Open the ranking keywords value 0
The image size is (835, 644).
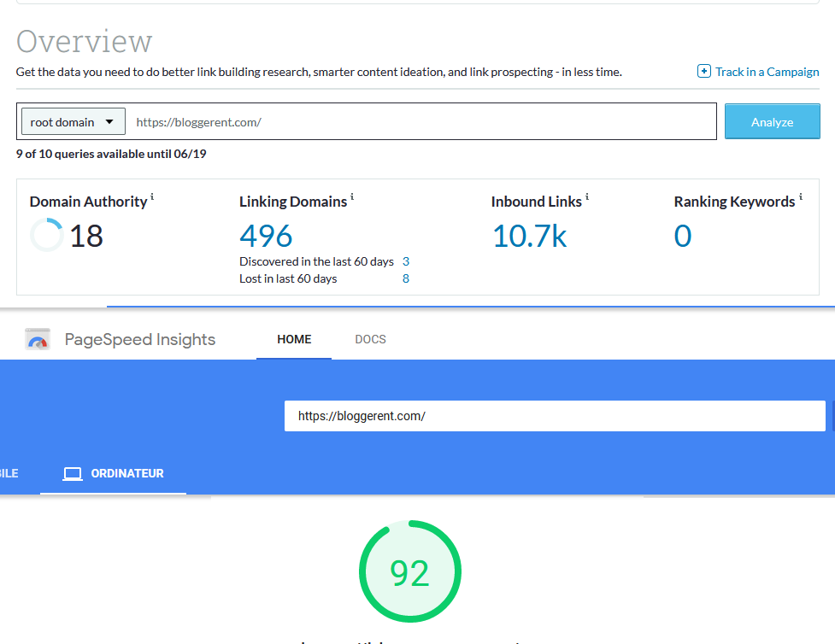(x=683, y=236)
